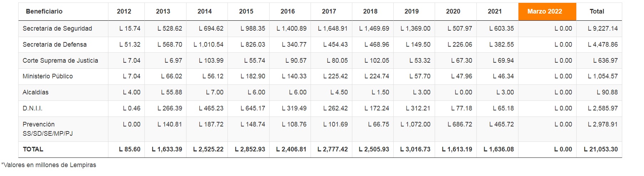Click the 2016 year column header

coord(287,11)
